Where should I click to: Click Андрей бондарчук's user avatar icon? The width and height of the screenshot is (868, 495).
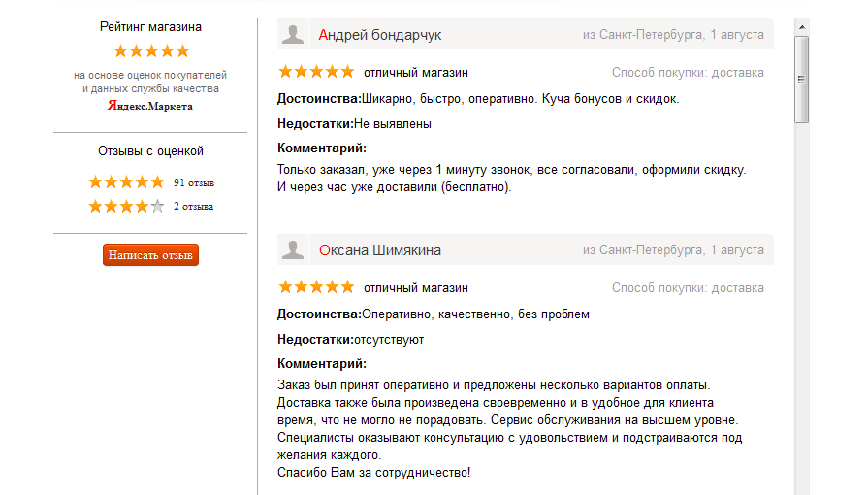click(x=292, y=35)
